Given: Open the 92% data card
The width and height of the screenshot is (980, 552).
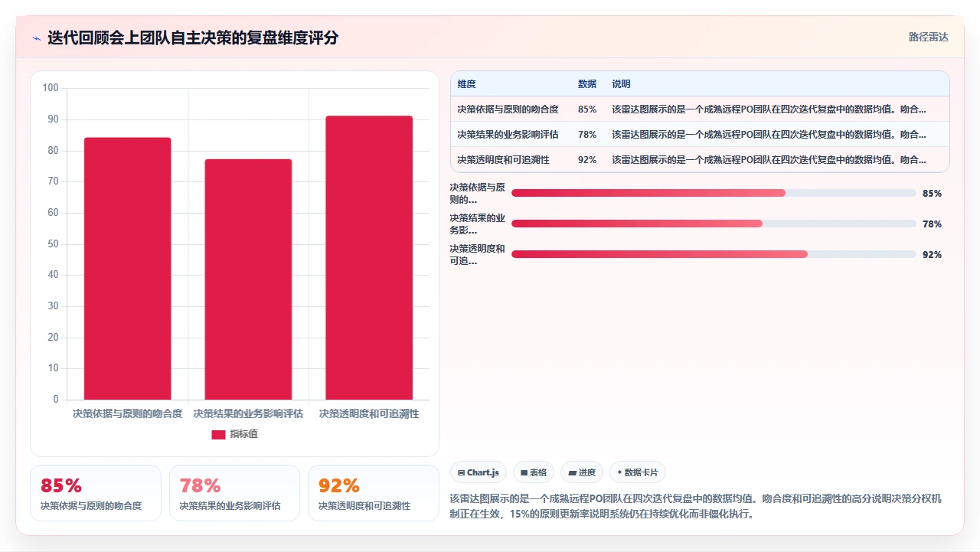Looking at the screenshot, I should pyautogui.click(x=374, y=493).
